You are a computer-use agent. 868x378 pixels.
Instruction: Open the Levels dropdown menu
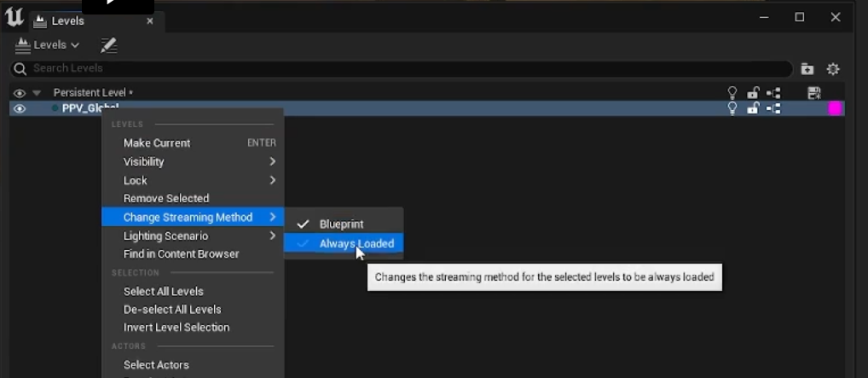click(47, 45)
